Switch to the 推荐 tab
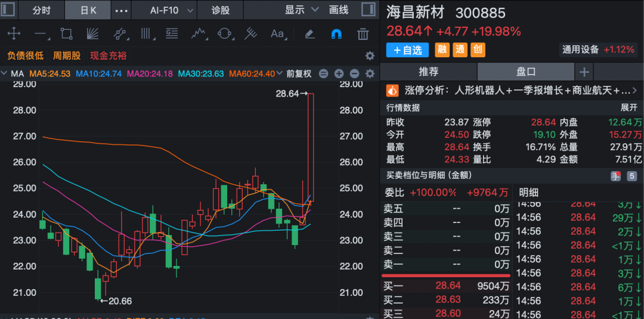This screenshot has width=644, height=319. (x=428, y=72)
